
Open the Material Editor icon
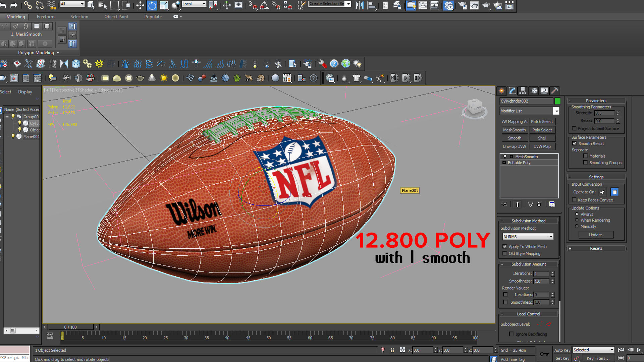(448, 5)
